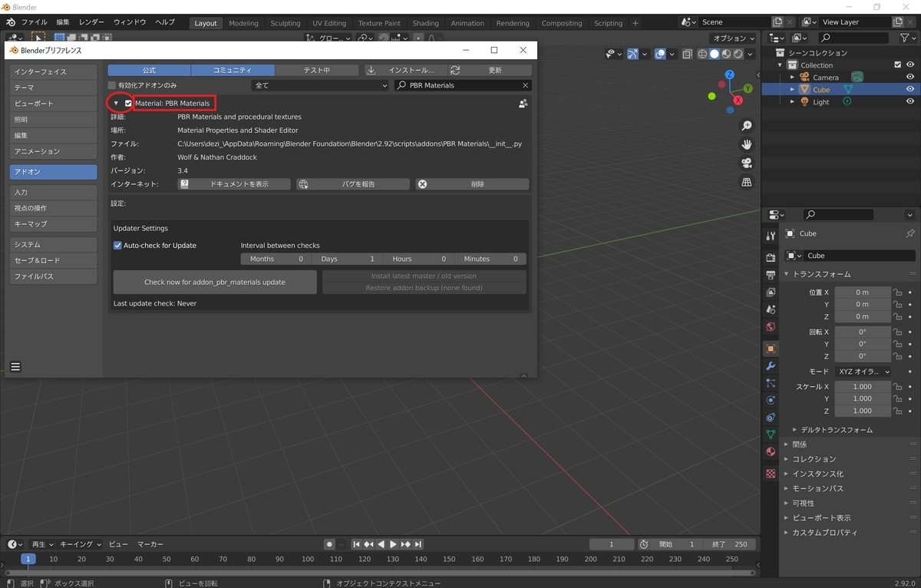Click the バグを報告 button
The height and width of the screenshot is (588, 921).
click(x=353, y=184)
